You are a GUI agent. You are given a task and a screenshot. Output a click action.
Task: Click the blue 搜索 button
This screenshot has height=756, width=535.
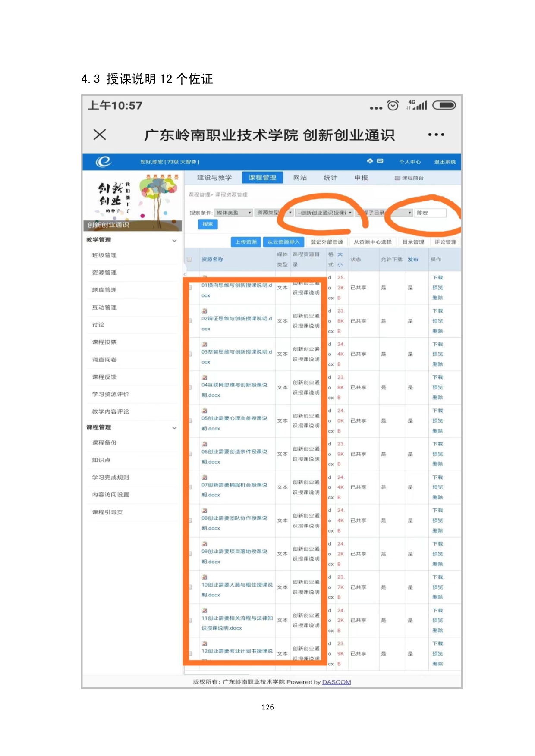[x=208, y=224]
